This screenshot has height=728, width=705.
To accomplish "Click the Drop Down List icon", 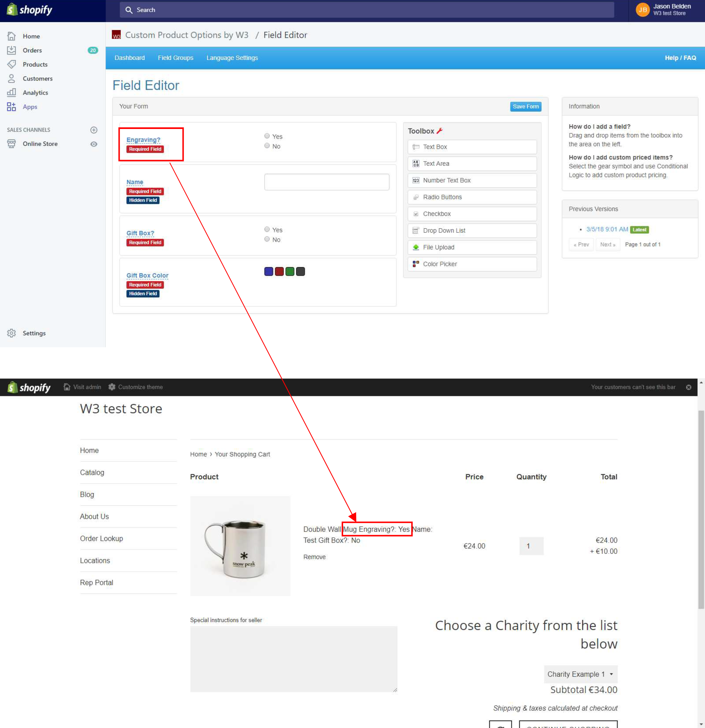I will click(x=416, y=231).
